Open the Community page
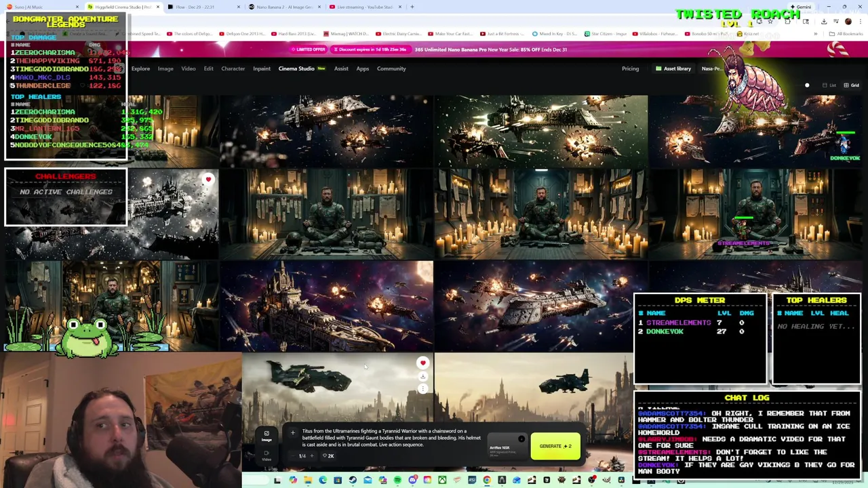This screenshot has height=488, width=868. (x=391, y=68)
